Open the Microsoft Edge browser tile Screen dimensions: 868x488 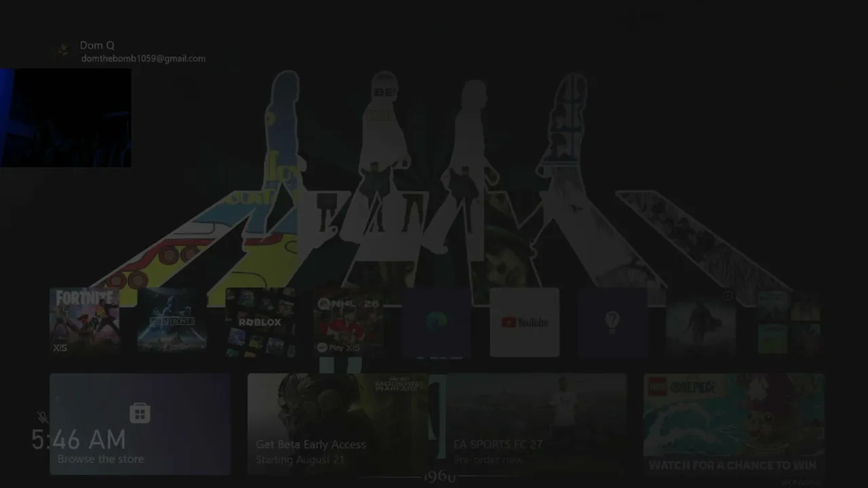click(x=437, y=322)
